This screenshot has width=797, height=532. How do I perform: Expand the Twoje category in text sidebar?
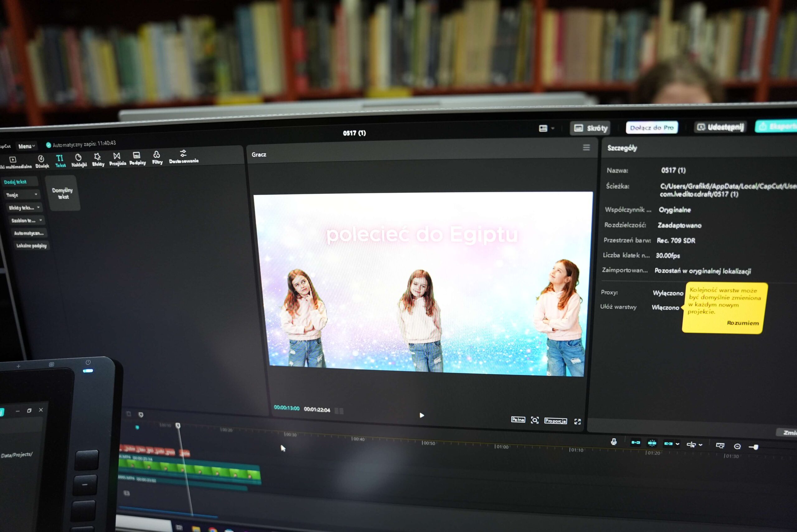[22, 195]
